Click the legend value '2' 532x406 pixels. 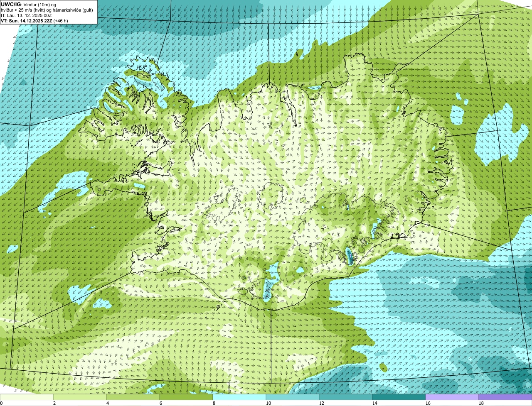click(x=54, y=403)
